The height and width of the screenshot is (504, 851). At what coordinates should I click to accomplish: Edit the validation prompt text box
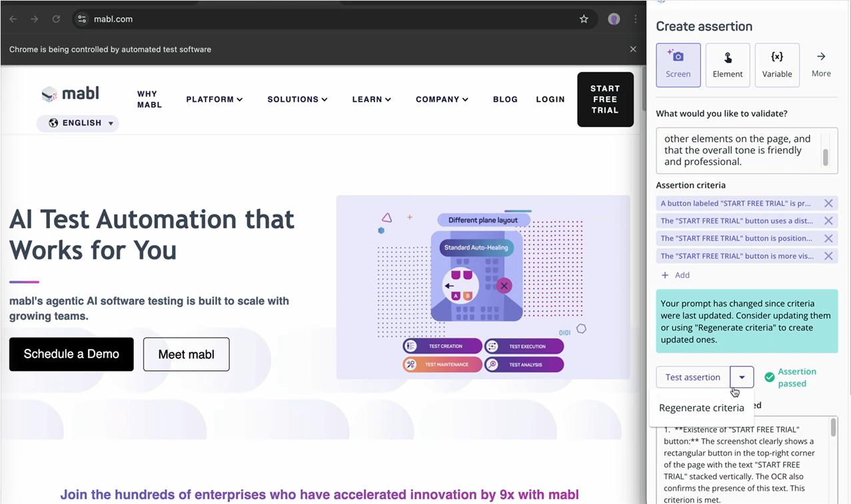pyautogui.click(x=746, y=150)
